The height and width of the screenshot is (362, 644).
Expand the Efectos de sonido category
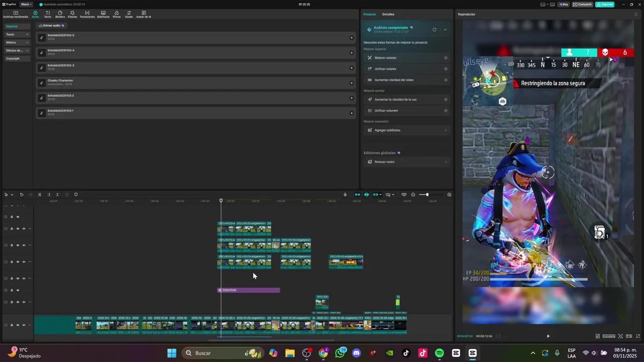pos(17,50)
